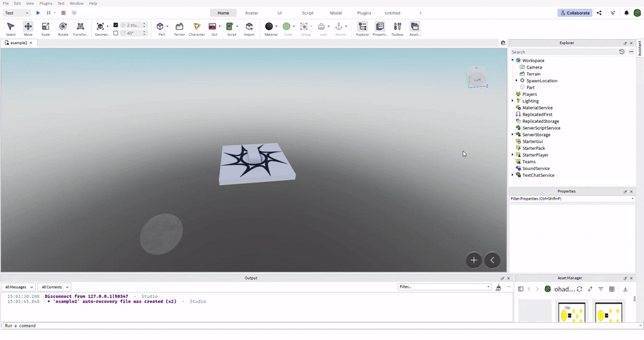The width and height of the screenshot is (644, 340).
Task: Refresh the Asset Manager list
Action: point(579,289)
